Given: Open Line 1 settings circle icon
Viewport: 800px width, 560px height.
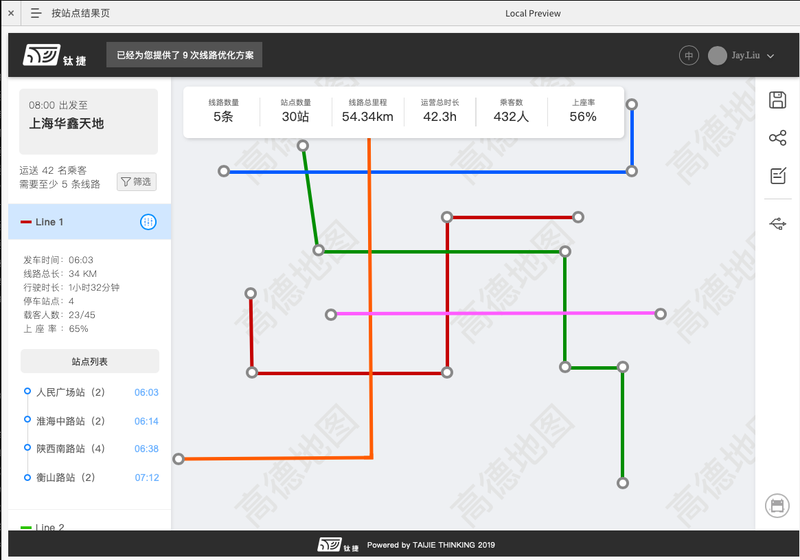Looking at the screenshot, I should (x=148, y=222).
